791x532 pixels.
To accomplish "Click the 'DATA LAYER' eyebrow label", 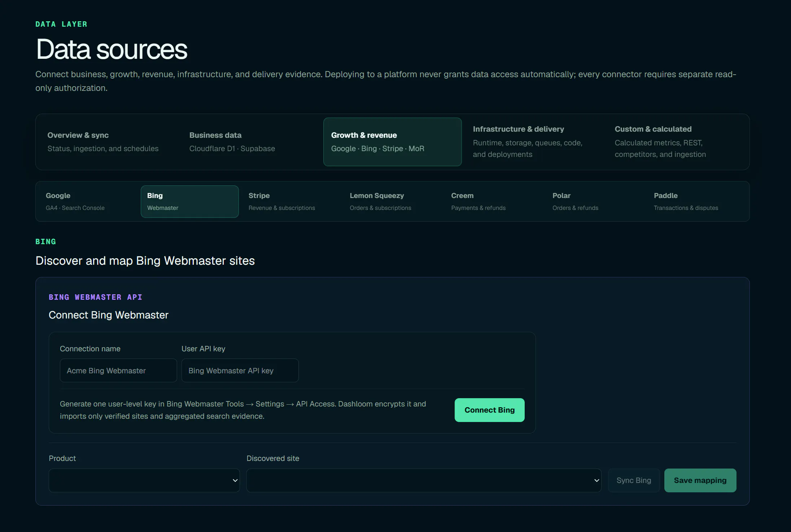I will click(61, 24).
